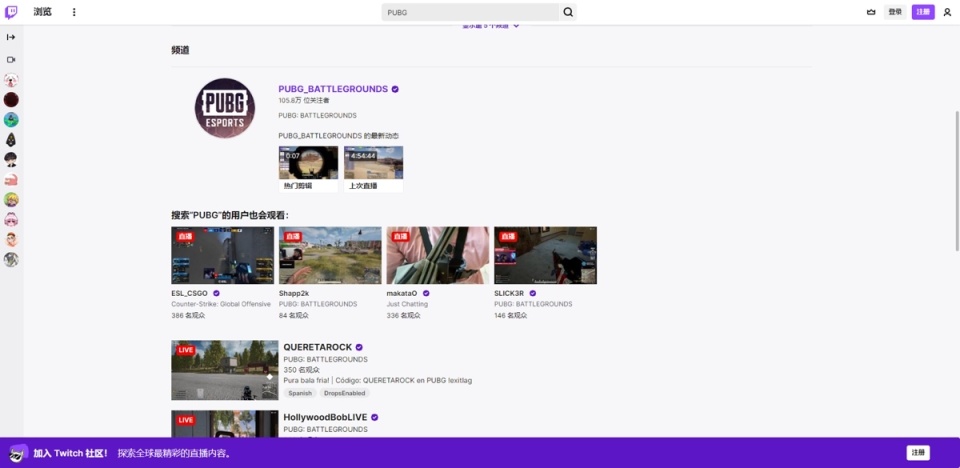Click '105.8万 位关注者' follower count text
960x468 pixels.
point(304,100)
